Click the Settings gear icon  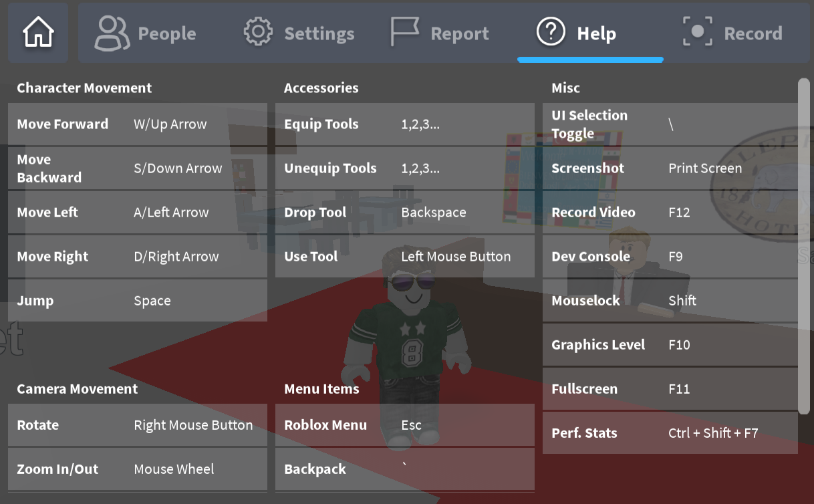(258, 33)
